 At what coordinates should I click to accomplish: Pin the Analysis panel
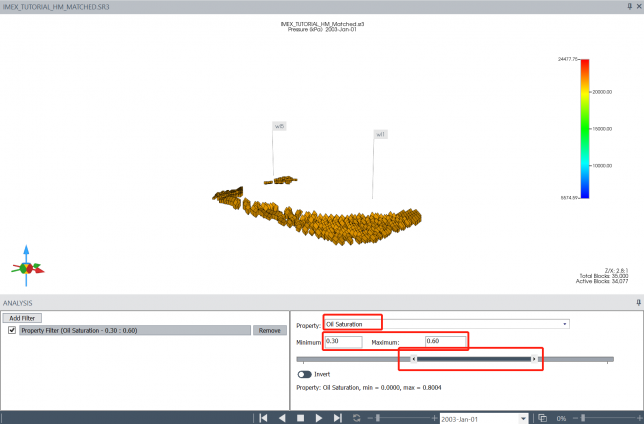[x=638, y=302]
